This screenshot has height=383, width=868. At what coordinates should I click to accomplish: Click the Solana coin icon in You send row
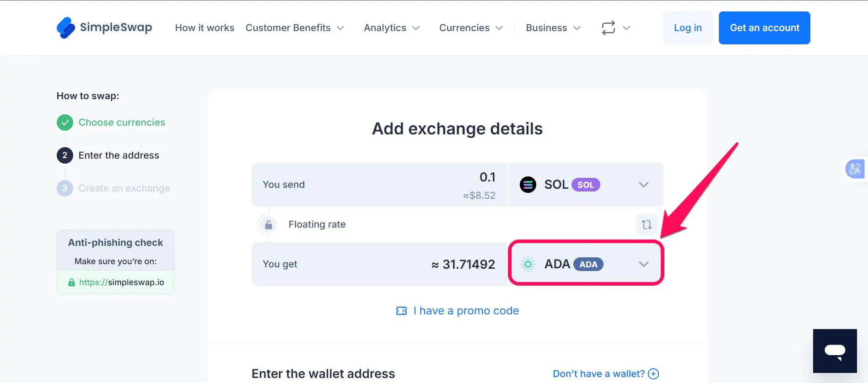coord(528,185)
